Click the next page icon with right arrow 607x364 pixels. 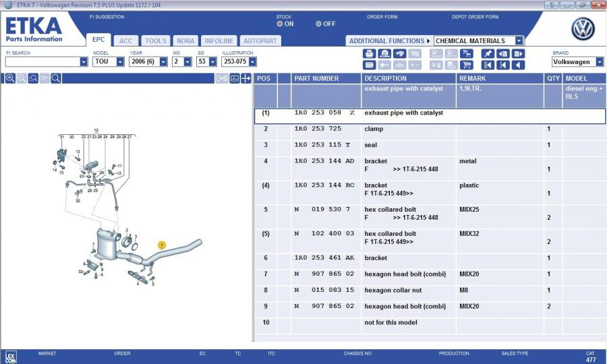(x=518, y=54)
